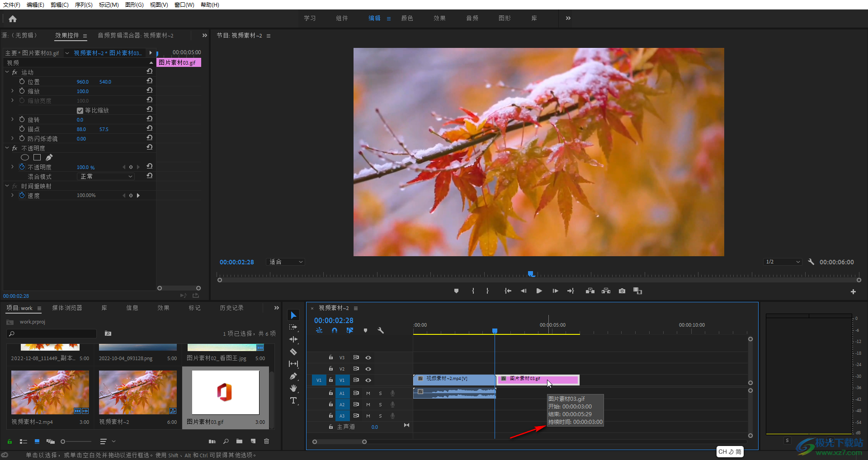The width and height of the screenshot is (868, 460).
Task: Search project with find icon
Action: tap(226, 441)
